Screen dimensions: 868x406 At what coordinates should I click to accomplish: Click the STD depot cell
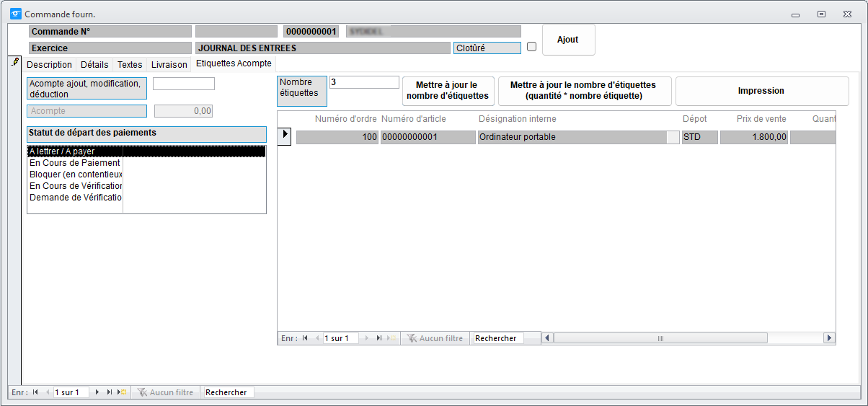pos(699,137)
